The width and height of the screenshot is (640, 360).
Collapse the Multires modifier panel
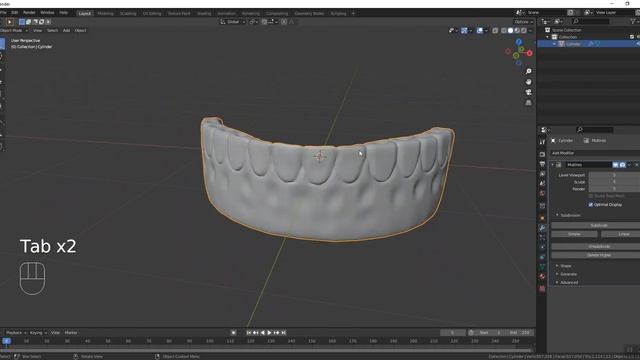point(553,164)
